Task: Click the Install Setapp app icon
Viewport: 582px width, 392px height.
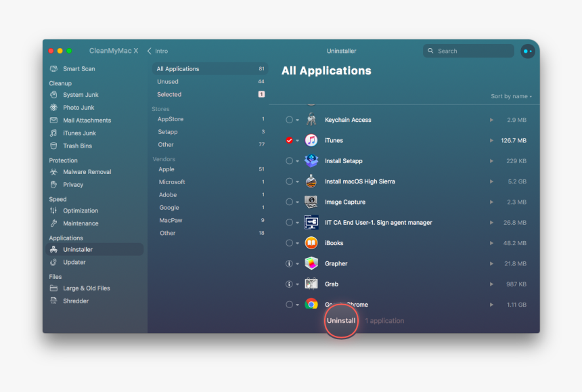Action: pyautogui.click(x=311, y=160)
